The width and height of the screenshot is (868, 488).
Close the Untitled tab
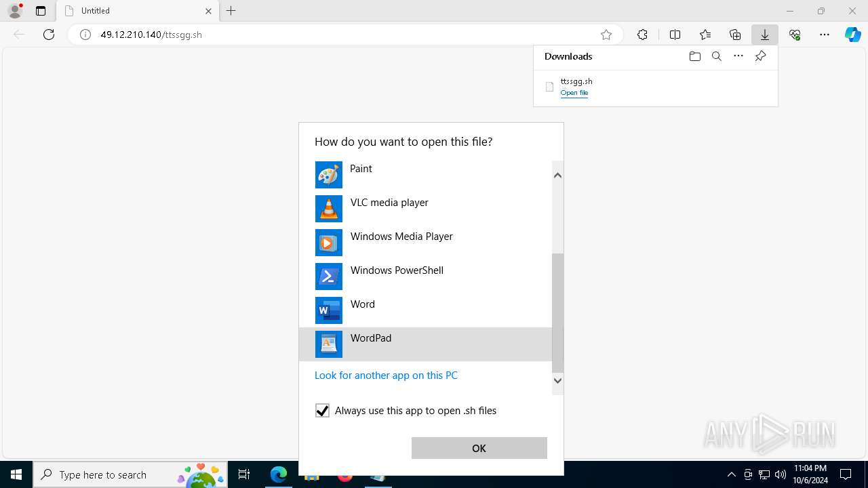(208, 11)
